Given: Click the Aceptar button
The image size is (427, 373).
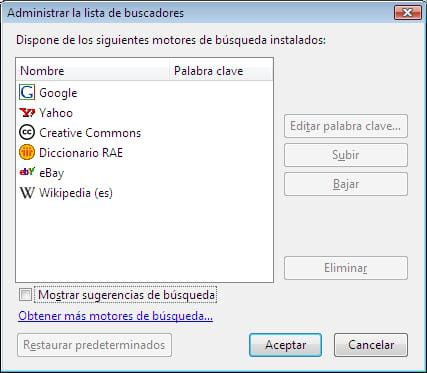Looking at the screenshot, I should coord(285,345).
